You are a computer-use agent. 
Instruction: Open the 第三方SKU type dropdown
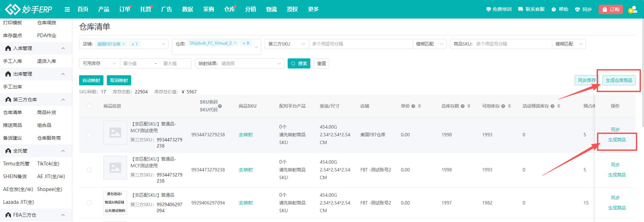pyautogui.click(x=287, y=44)
